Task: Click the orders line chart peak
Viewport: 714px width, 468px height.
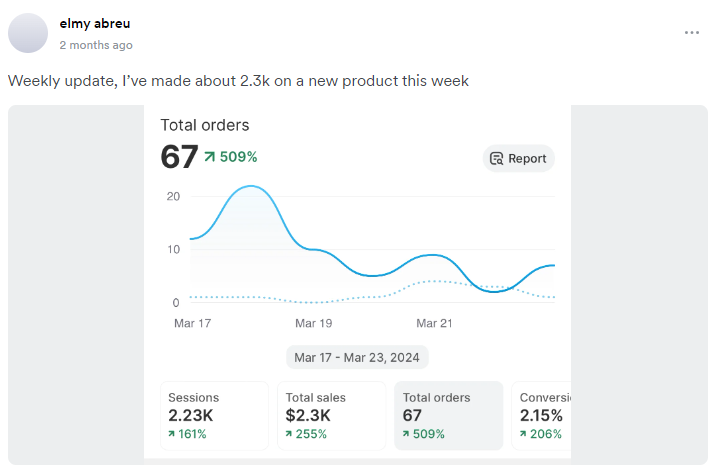Action: [x=252, y=187]
